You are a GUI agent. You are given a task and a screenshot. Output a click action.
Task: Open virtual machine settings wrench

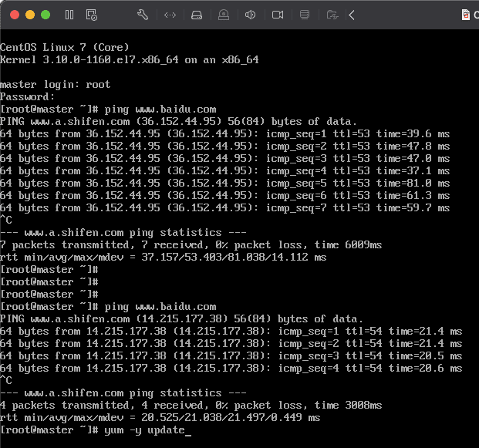[x=142, y=15]
